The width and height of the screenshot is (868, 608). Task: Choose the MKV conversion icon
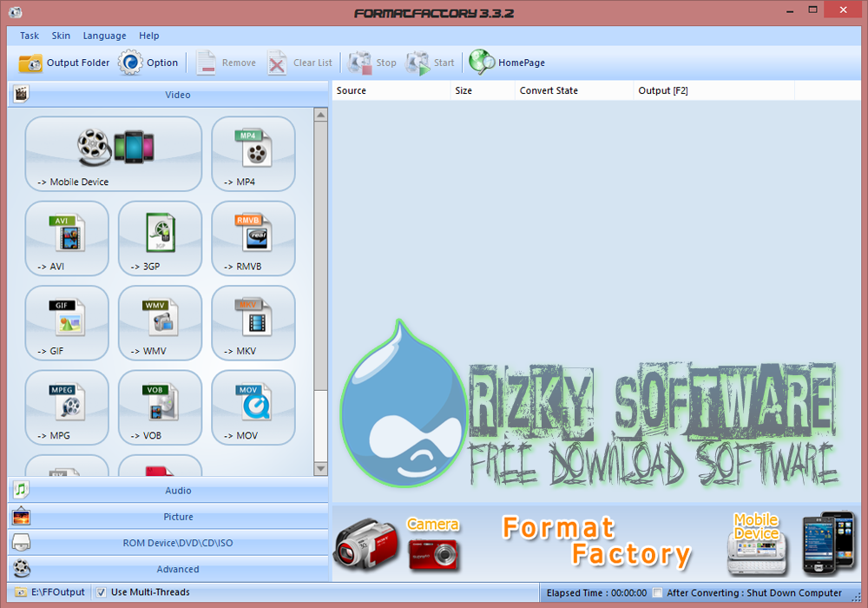point(253,323)
